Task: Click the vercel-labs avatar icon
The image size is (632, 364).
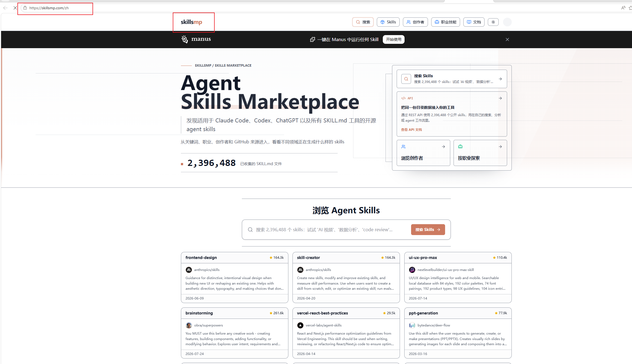Action: pyautogui.click(x=300, y=325)
